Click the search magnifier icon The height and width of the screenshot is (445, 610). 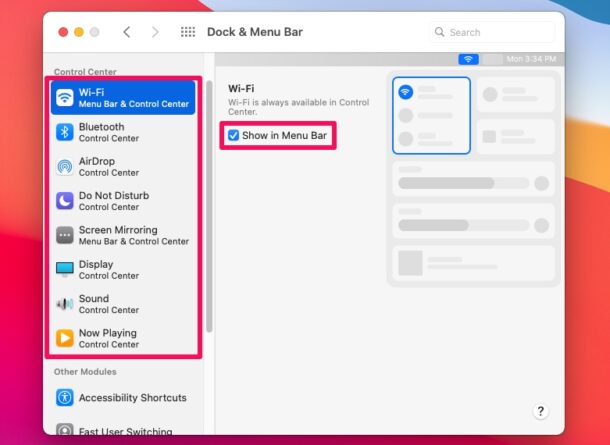pos(439,32)
